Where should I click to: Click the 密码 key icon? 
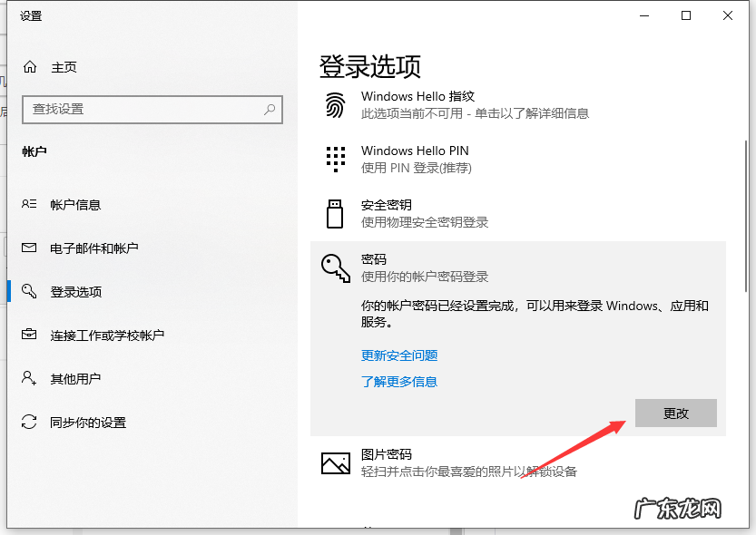pos(336,267)
